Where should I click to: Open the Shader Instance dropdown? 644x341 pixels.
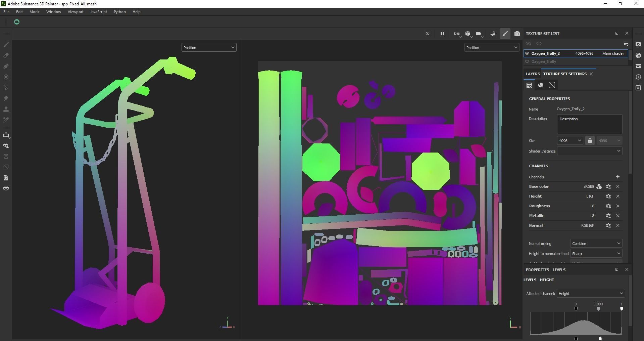(x=590, y=151)
